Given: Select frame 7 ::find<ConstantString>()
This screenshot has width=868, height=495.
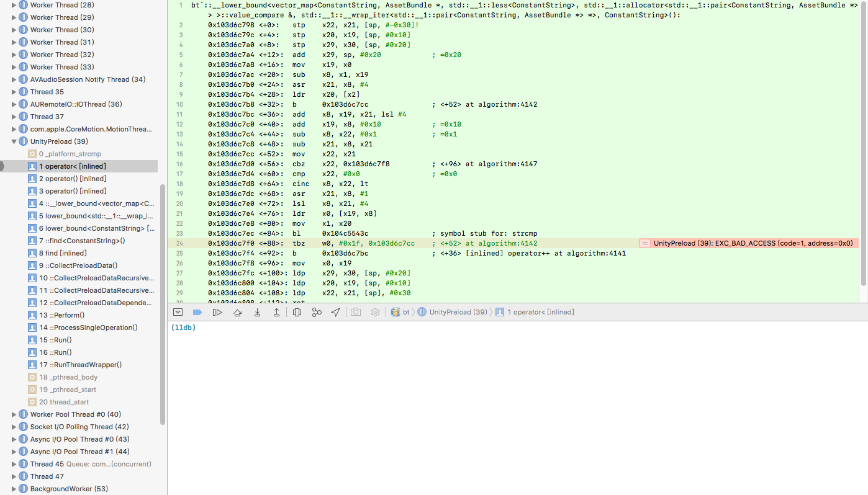Looking at the screenshot, I should pos(79,241).
